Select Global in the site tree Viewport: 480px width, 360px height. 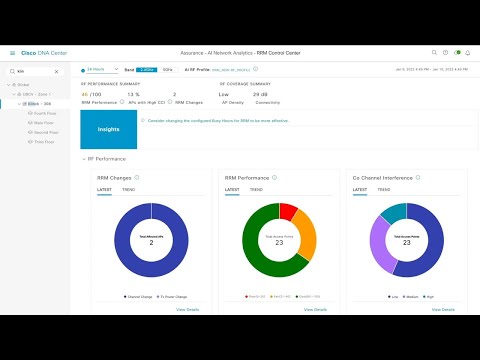point(23,85)
